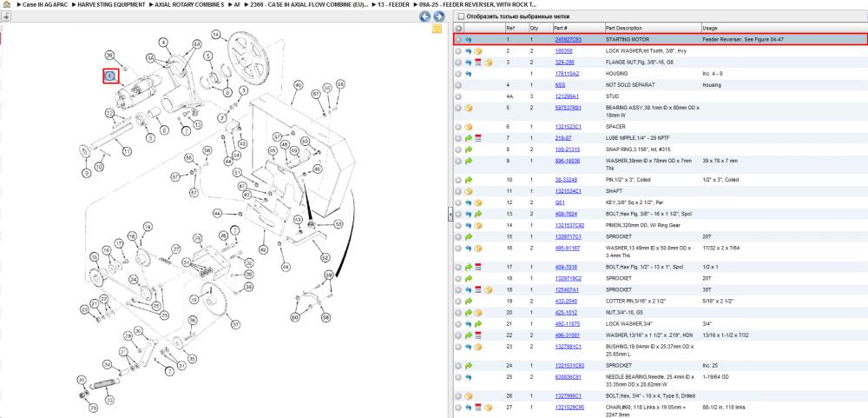The width and height of the screenshot is (868, 418).
Task: Click callout 40 on the diagram
Action: (299, 85)
